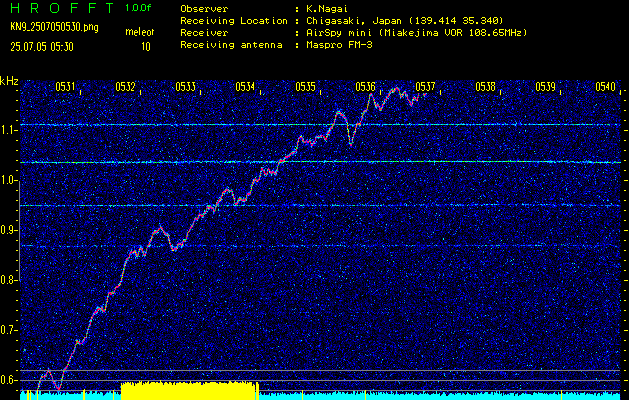Click the 0.8 frequency axis label
The width and height of the screenshot is (629, 400).
click(8, 280)
